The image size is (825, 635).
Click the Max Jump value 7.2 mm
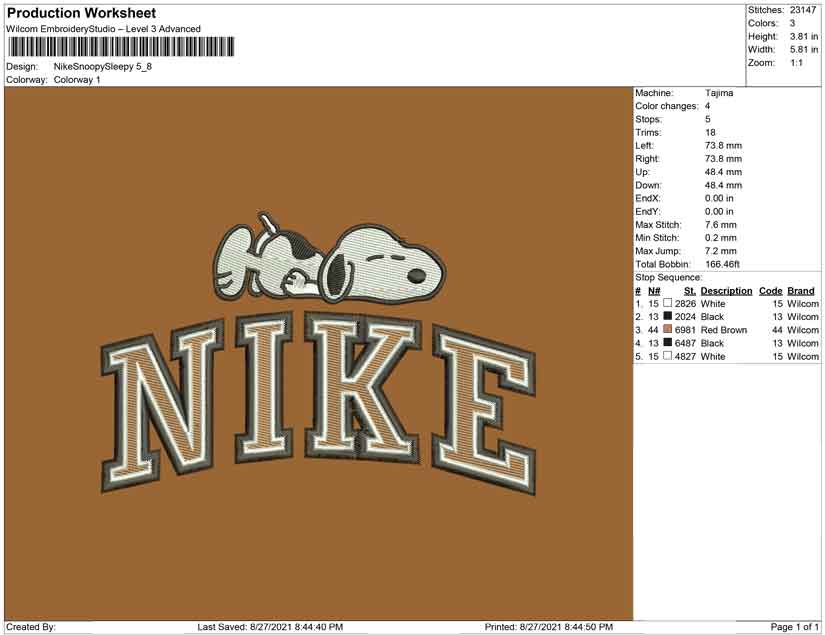pyautogui.click(x=721, y=251)
